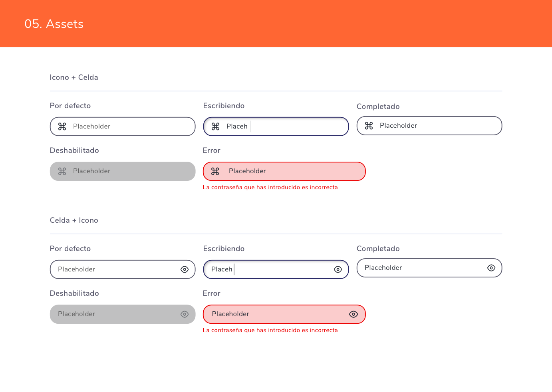This screenshot has height=392, width=552.
Task: Click command icon in Por defecto field
Action: (62, 127)
